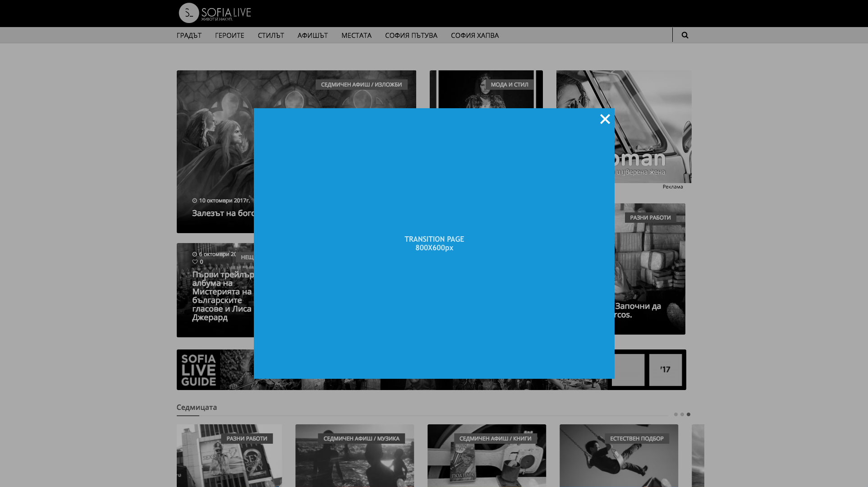Click clock icon beside 10 октомври date
This screenshot has height=487, width=868.
(195, 201)
